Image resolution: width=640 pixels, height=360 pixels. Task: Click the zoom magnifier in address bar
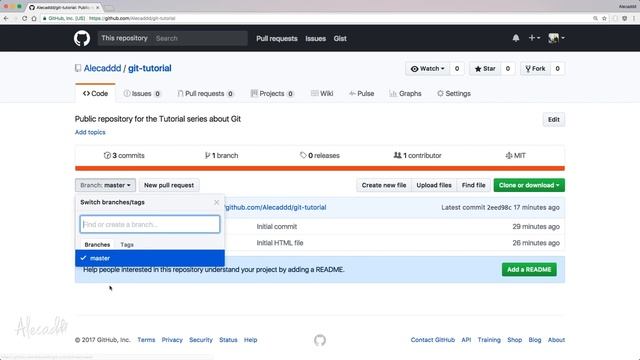(x=596, y=18)
